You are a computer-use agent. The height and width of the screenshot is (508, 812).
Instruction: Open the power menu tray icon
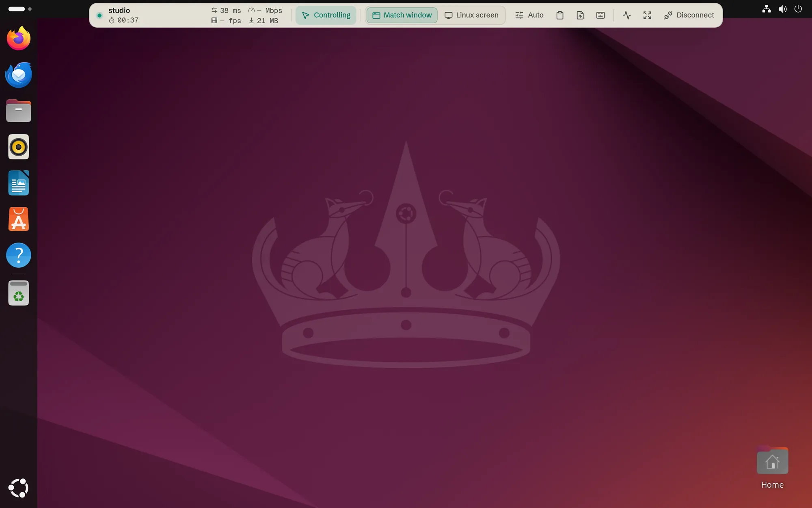click(798, 9)
